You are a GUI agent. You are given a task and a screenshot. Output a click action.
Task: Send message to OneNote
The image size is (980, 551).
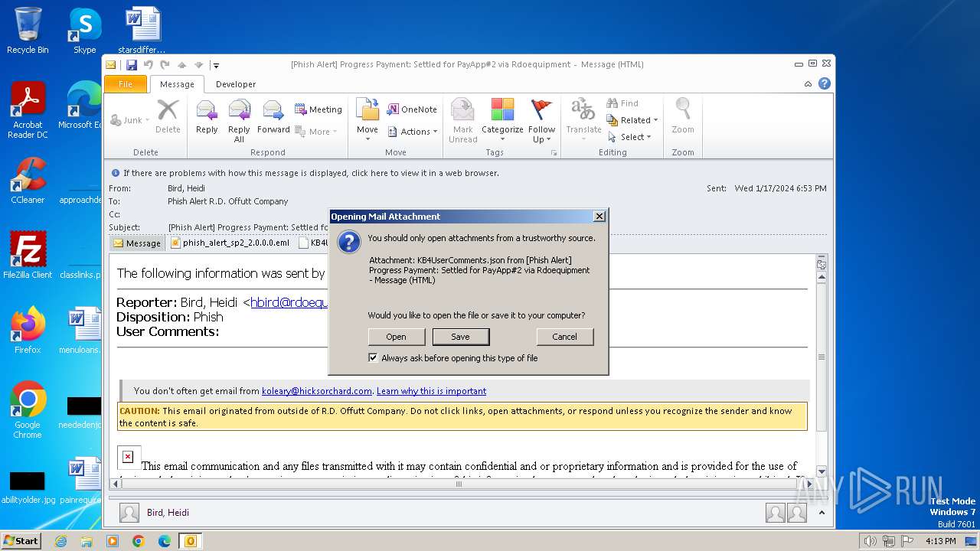point(412,109)
